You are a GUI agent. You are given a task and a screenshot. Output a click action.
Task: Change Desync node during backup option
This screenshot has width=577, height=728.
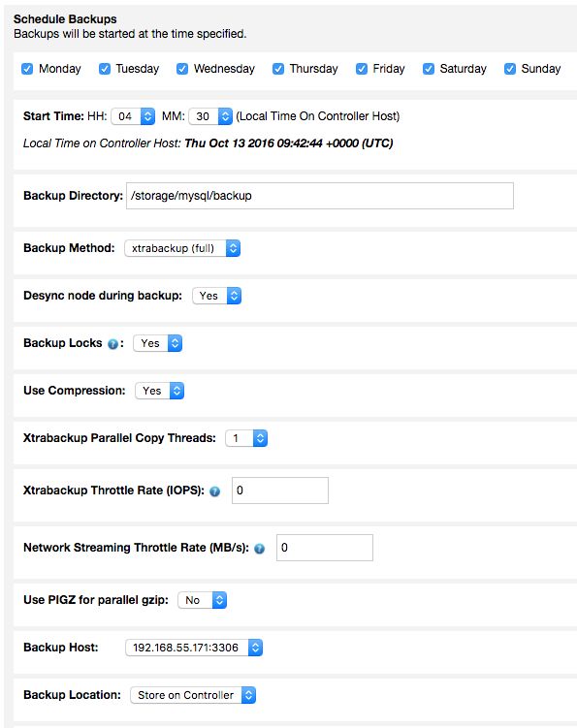[217, 296]
